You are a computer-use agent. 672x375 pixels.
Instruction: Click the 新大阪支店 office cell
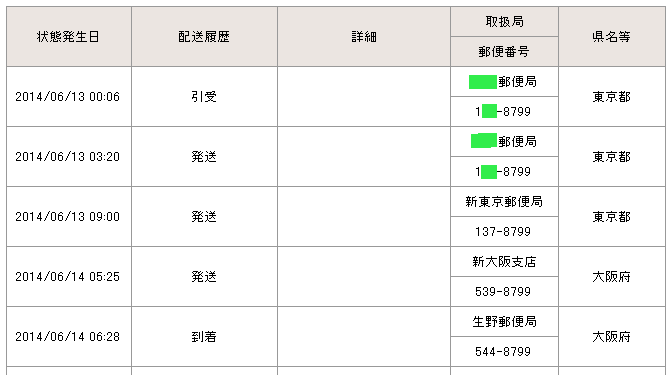point(504,261)
